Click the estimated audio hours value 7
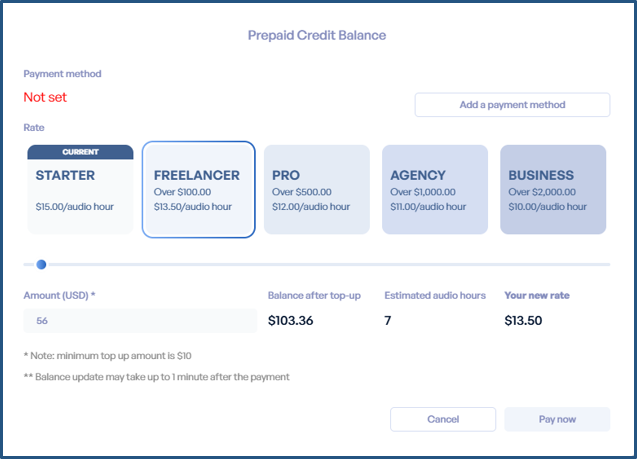637x459 pixels. 388,321
